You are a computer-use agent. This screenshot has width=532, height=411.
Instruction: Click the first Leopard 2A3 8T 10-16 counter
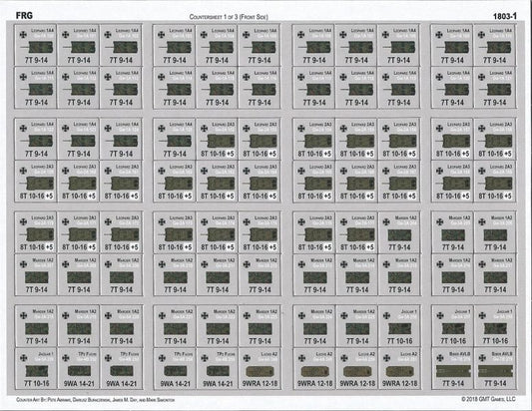coord(217,139)
